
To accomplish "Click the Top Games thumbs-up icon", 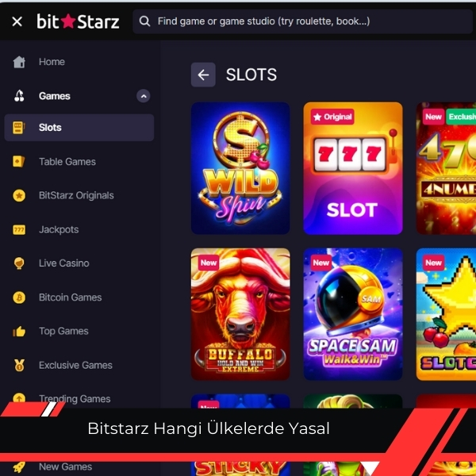I will pos(19,331).
